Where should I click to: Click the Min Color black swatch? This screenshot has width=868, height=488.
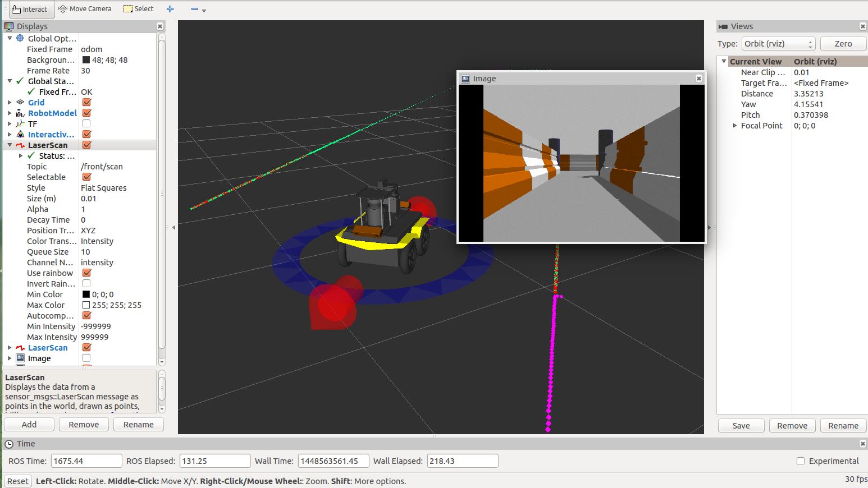point(86,294)
